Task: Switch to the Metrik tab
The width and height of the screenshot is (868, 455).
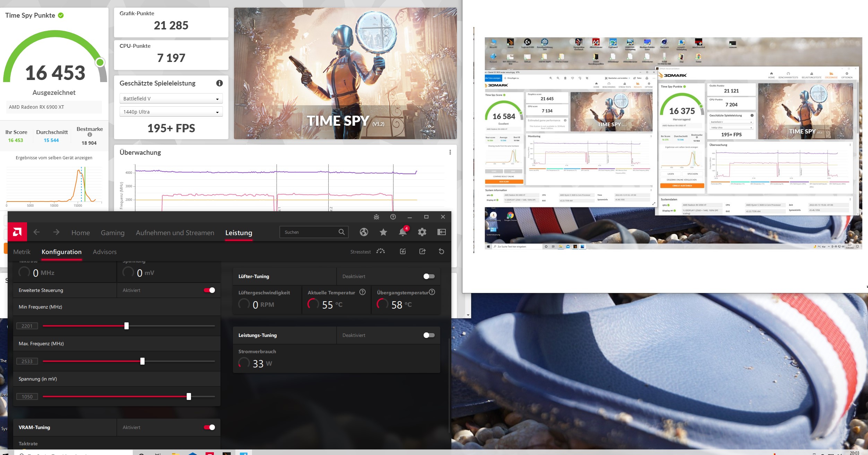Action: click(x=22, y=252)
